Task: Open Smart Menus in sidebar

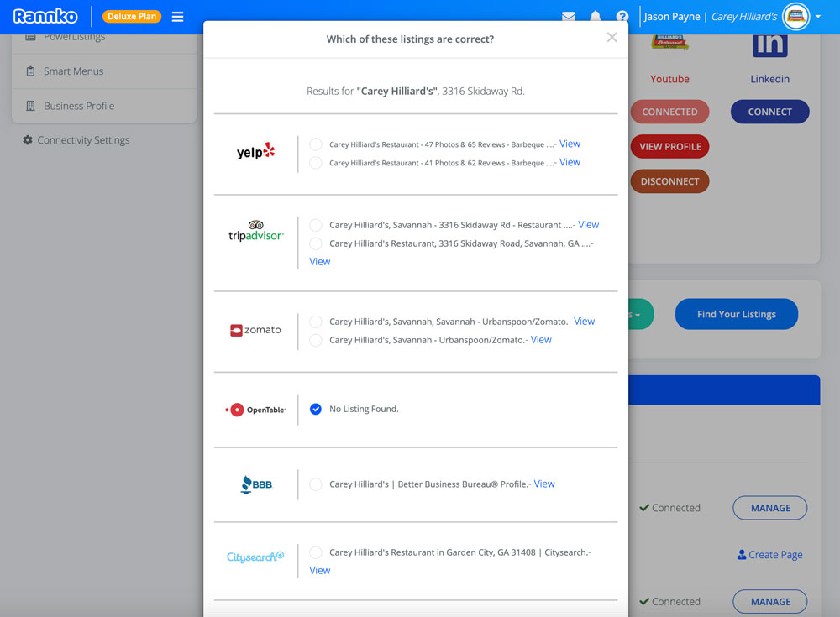Action: 104,71
